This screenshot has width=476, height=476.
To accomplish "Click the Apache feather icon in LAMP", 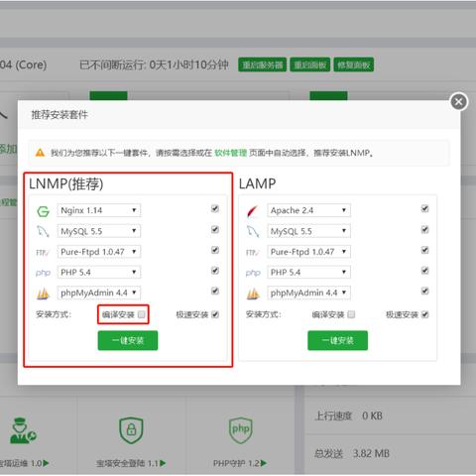I will (x=253, y=211).
